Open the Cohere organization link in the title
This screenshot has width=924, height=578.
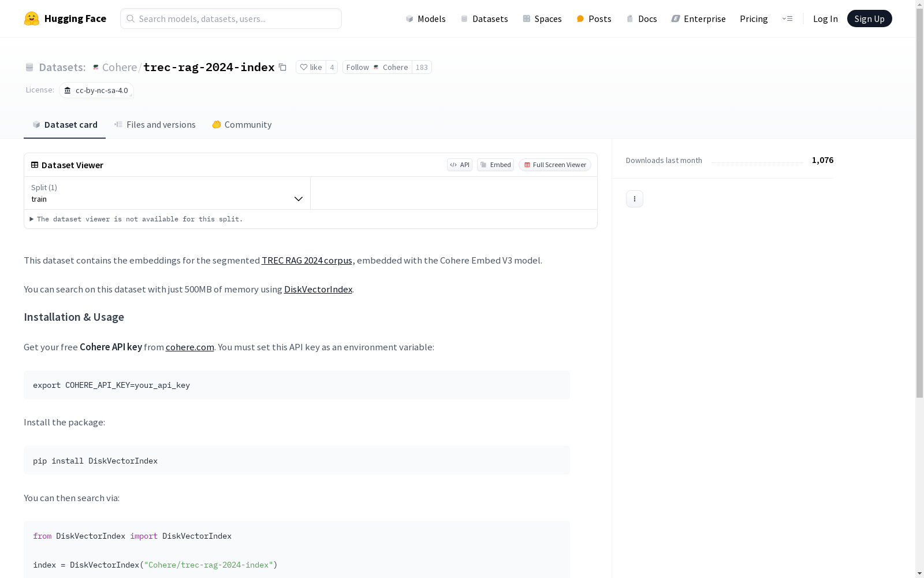click(x=120, y=67)
